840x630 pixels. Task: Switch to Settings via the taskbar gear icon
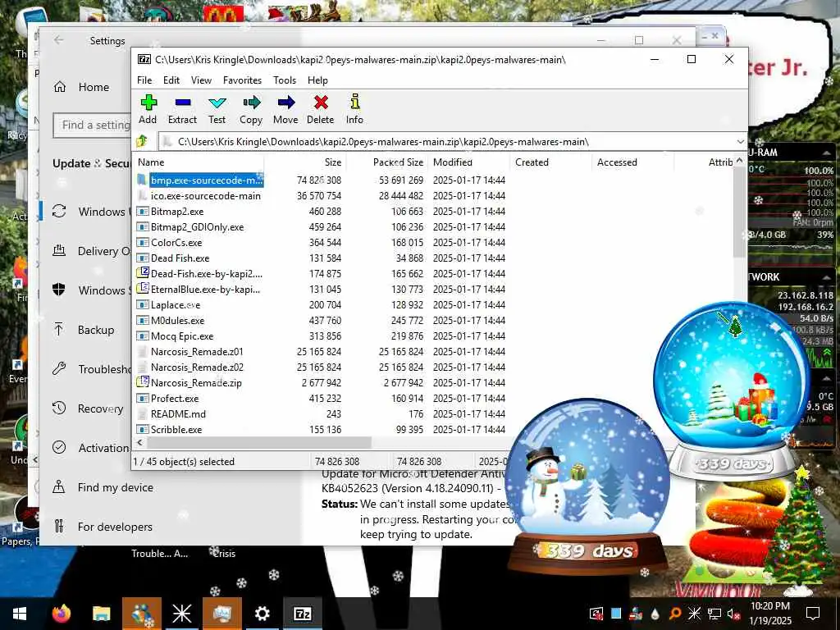[262, 614]
